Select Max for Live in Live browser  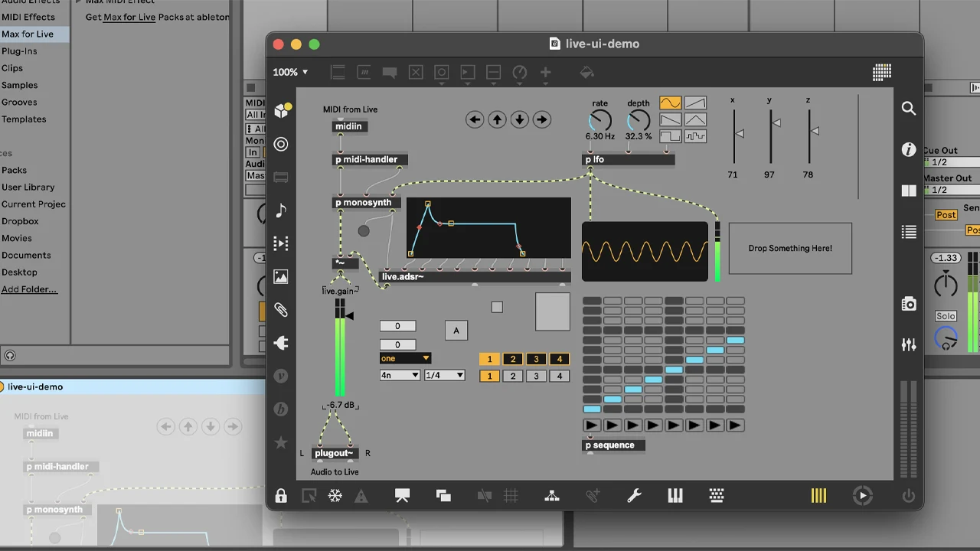(34, 34)
